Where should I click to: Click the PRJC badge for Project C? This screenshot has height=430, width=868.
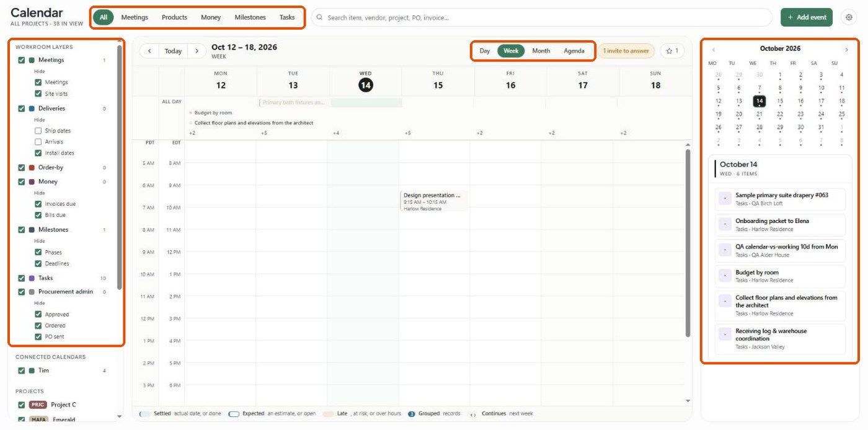[x=38, y=405]
